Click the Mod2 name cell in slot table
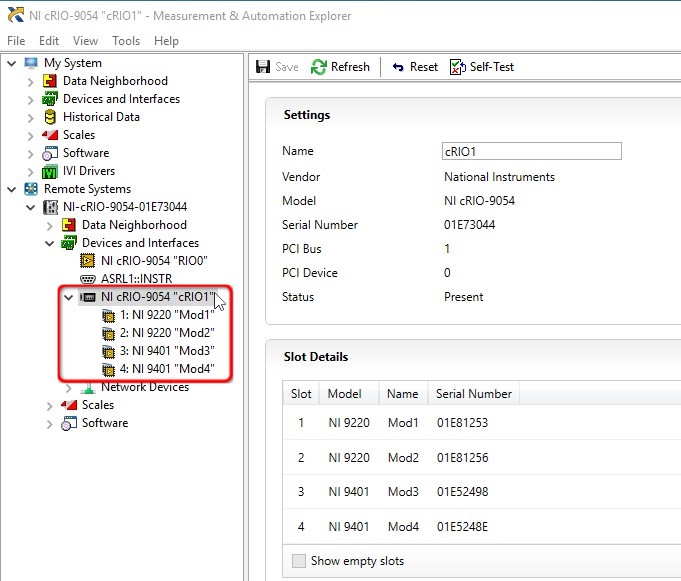 coord(403,458)
